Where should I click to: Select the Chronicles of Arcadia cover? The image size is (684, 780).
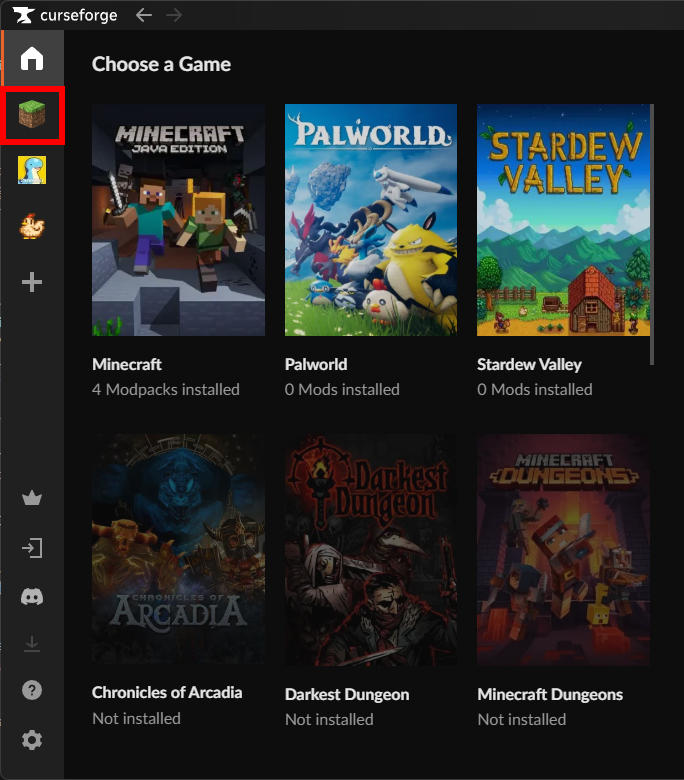(179, 550)
